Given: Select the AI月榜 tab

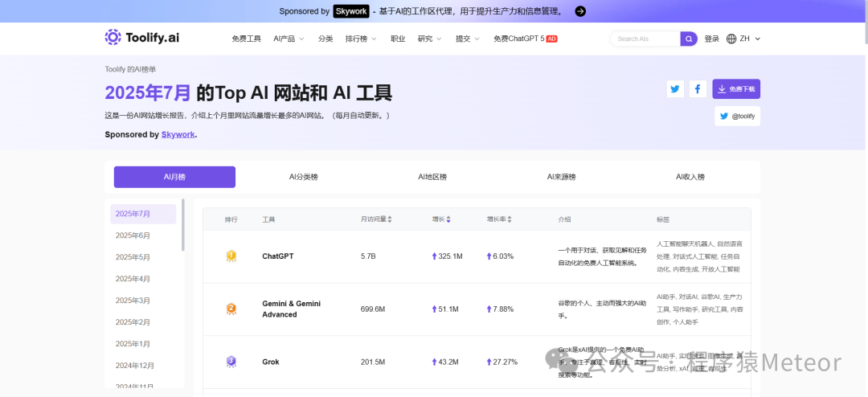Looking at the screenshot, I should 174,177.
